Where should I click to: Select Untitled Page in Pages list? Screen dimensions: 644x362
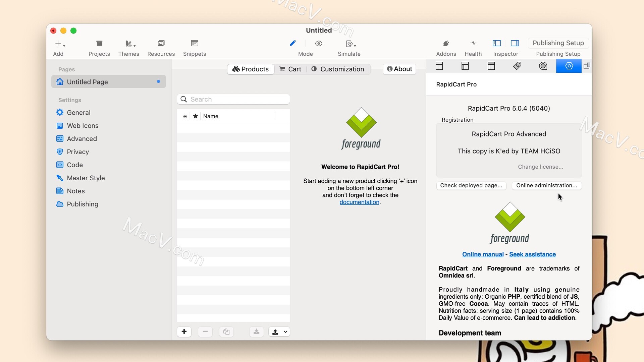pyautogui.click(x=109, y=82)
